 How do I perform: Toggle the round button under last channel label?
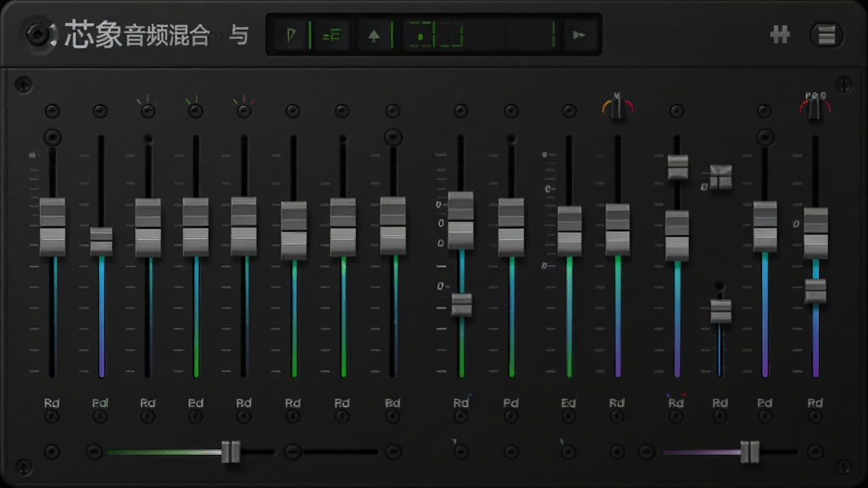(815, 417)
